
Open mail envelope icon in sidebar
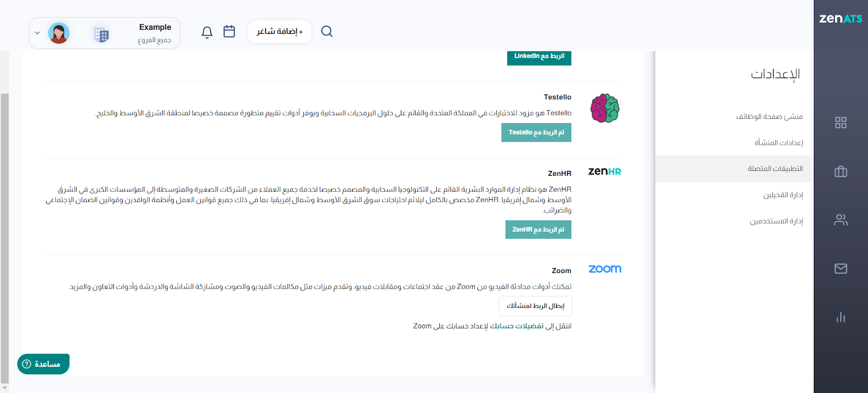click(841, 269)
